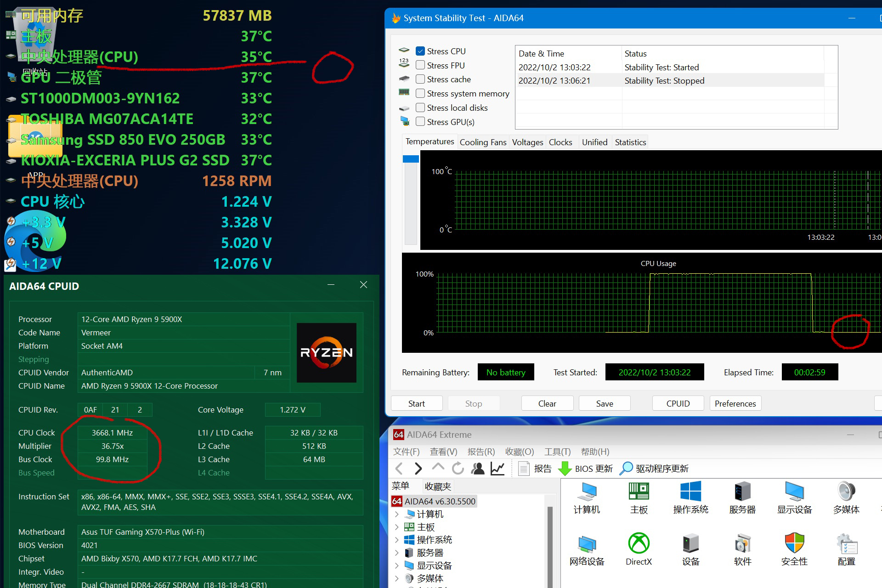Enable the Stress GPU(s) checkbox
This screenshot has height=588, width=882.
(420, 122)
